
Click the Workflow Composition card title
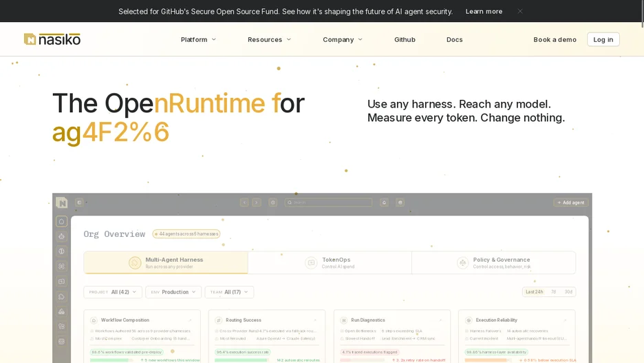click(125, 320)
